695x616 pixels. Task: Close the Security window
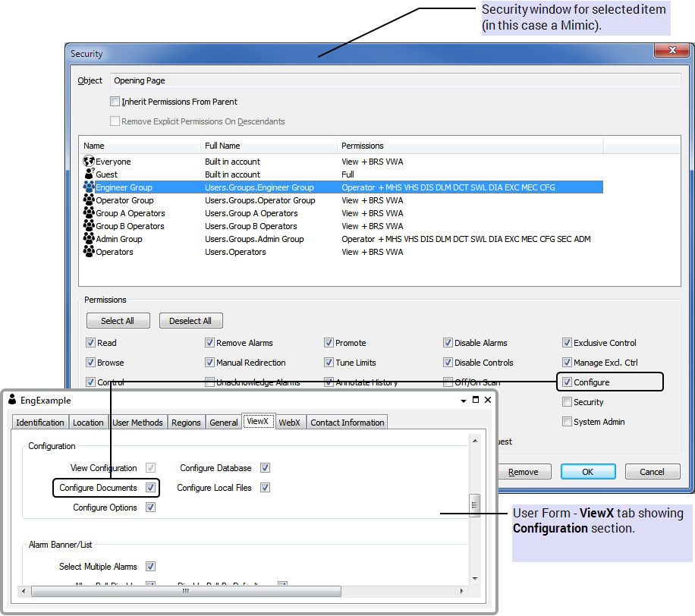coord(672,50)
